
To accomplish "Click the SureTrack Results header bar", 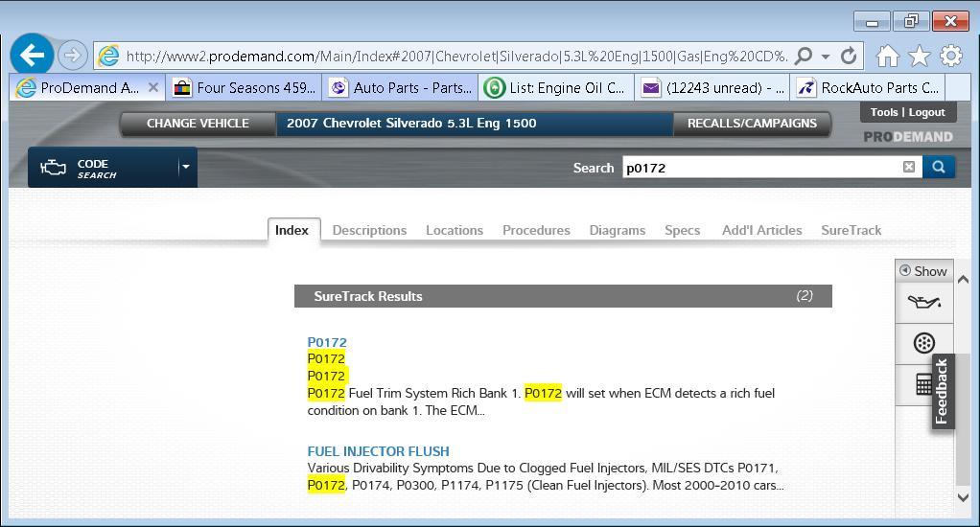I will click(x=563, y=296).
